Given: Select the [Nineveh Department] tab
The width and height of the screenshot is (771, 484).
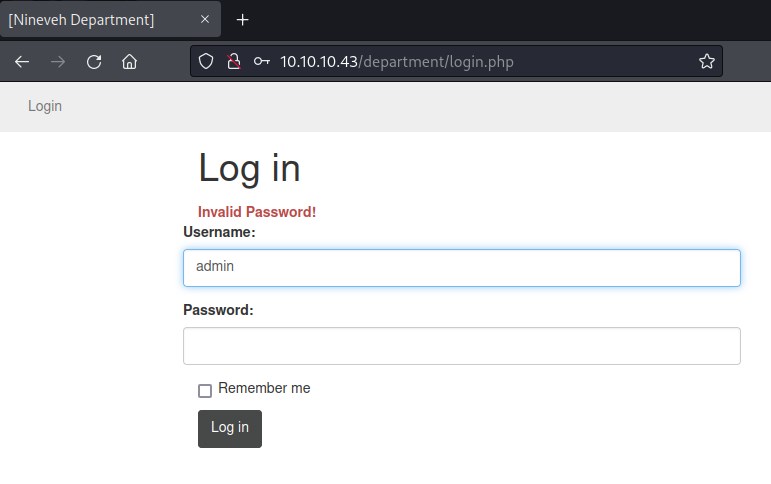Looking at the screenshot, I should click(90, 20).
